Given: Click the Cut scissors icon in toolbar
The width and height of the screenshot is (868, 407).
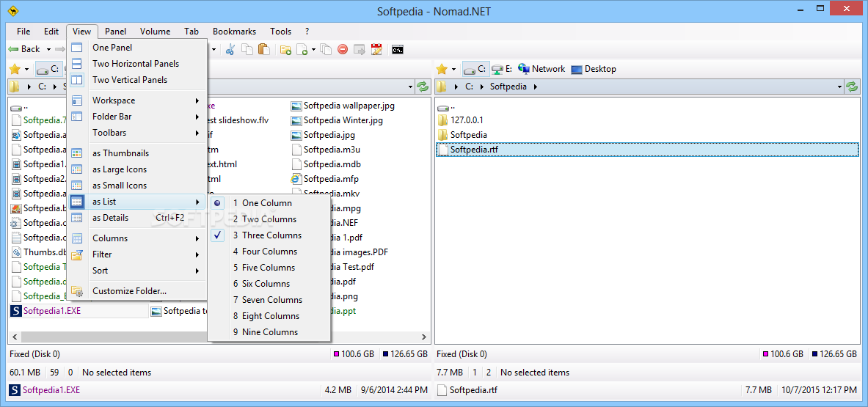Looking at the screenshot, I should (230, 49).
